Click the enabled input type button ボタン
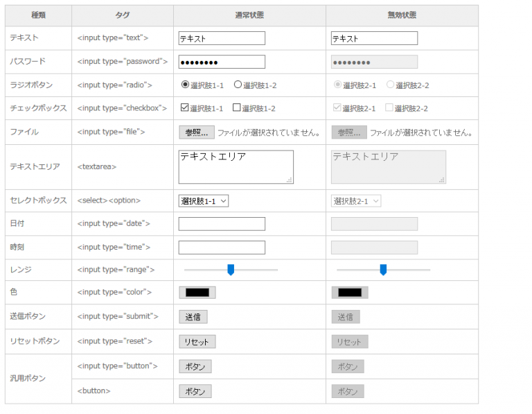 point(195,366)
